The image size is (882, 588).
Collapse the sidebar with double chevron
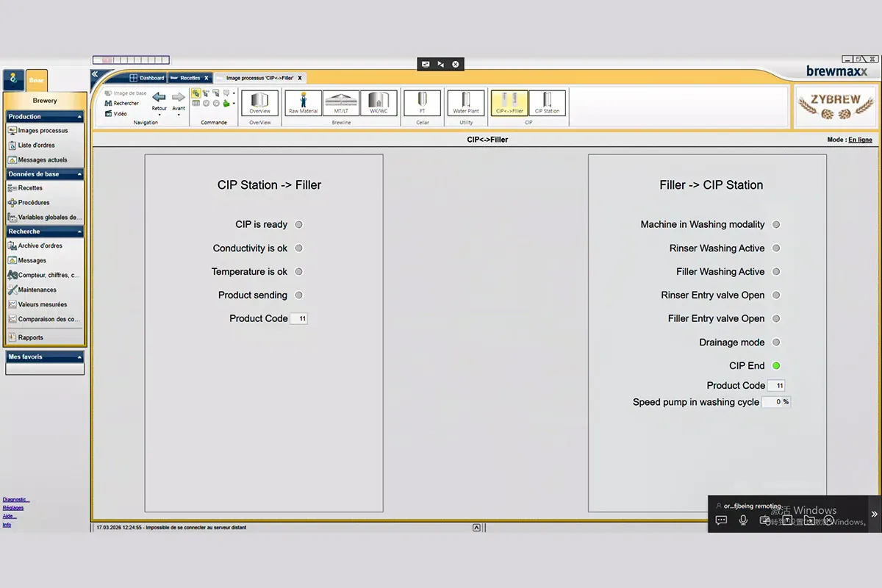pyautogui.click(x=95, y=74)
